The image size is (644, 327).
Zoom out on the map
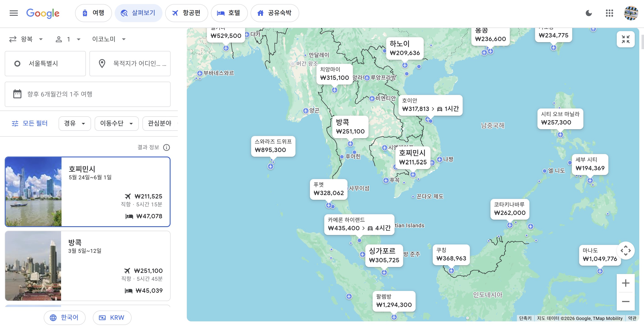coord(625,302)
